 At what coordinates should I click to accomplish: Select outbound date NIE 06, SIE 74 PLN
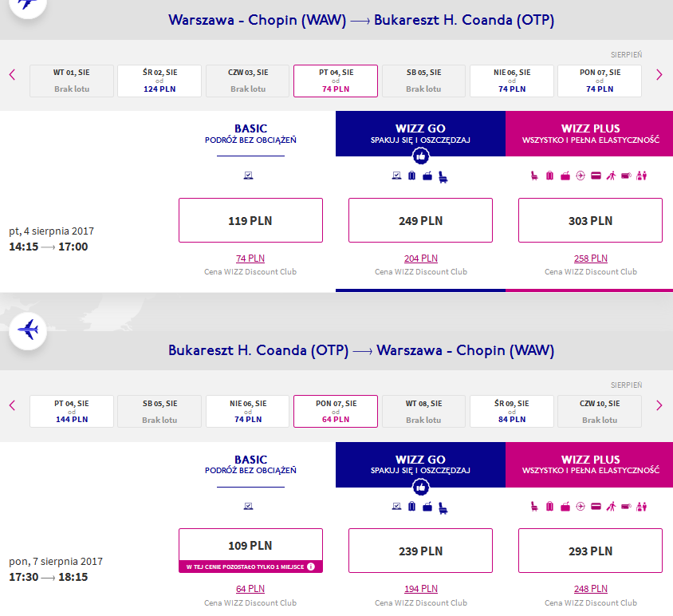pos(512,81)
